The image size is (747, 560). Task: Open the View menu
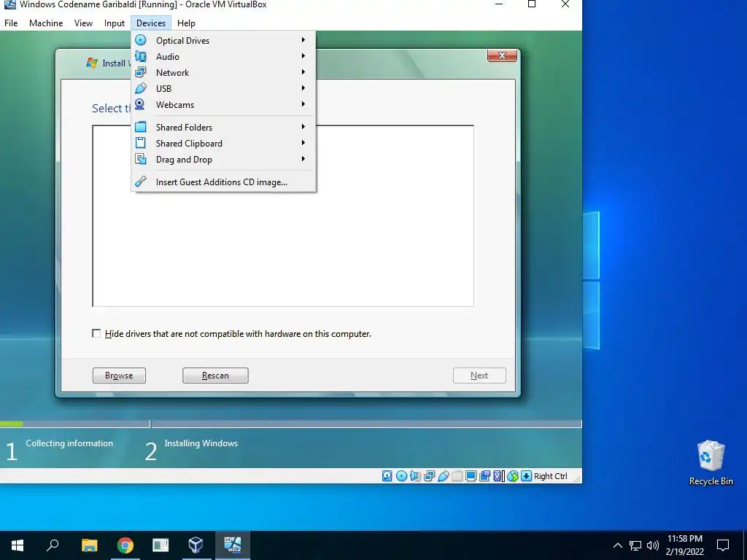83,23
